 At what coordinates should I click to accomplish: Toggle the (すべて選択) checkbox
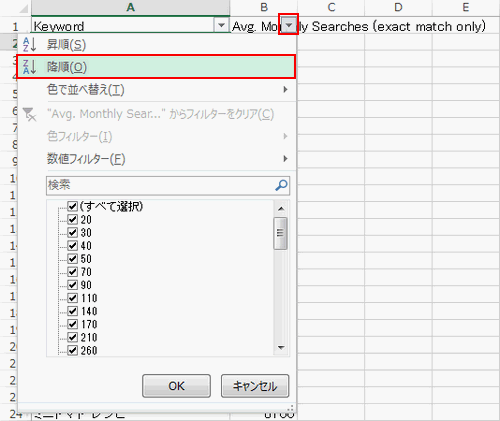click(x=72, y=206)
